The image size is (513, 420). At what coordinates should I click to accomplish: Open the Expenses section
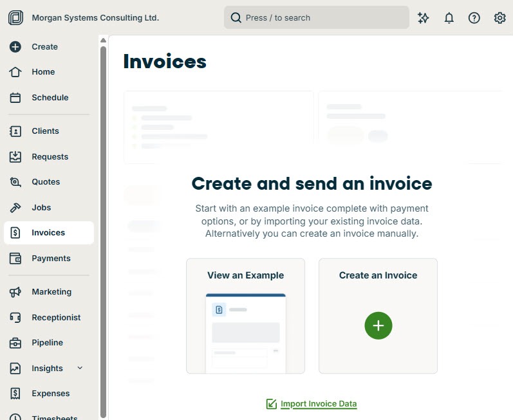click(x=51, y=394)
